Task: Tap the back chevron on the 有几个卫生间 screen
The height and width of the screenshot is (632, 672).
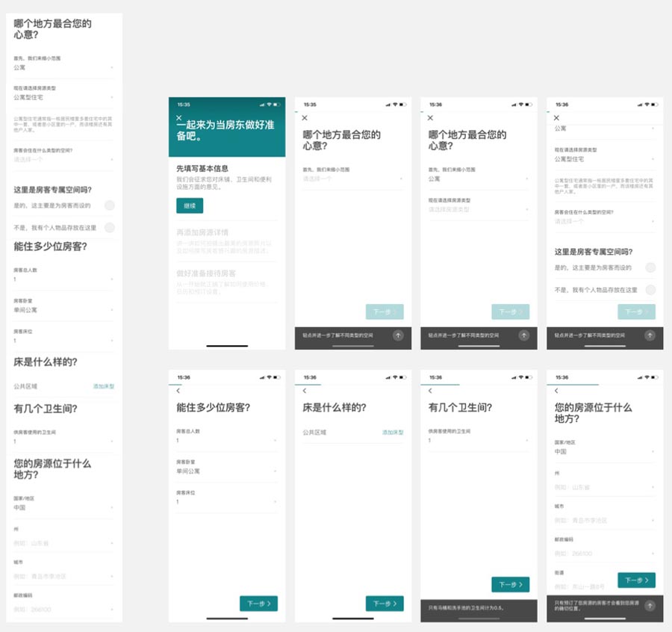Action: 432,390
